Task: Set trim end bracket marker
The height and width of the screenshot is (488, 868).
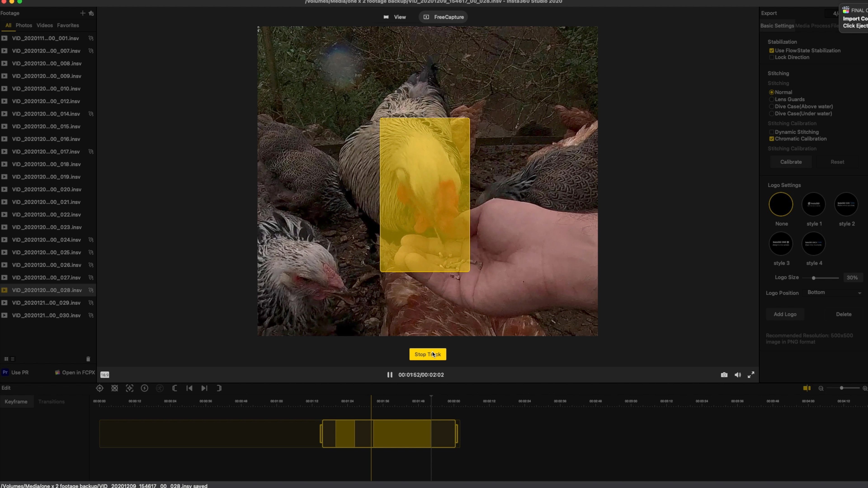Action: [x=219, y=388]
